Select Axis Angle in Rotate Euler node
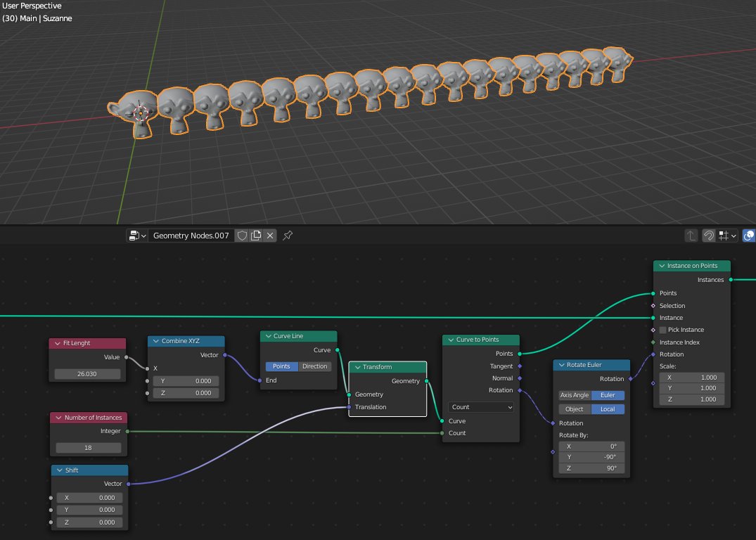 coord(575,395)
